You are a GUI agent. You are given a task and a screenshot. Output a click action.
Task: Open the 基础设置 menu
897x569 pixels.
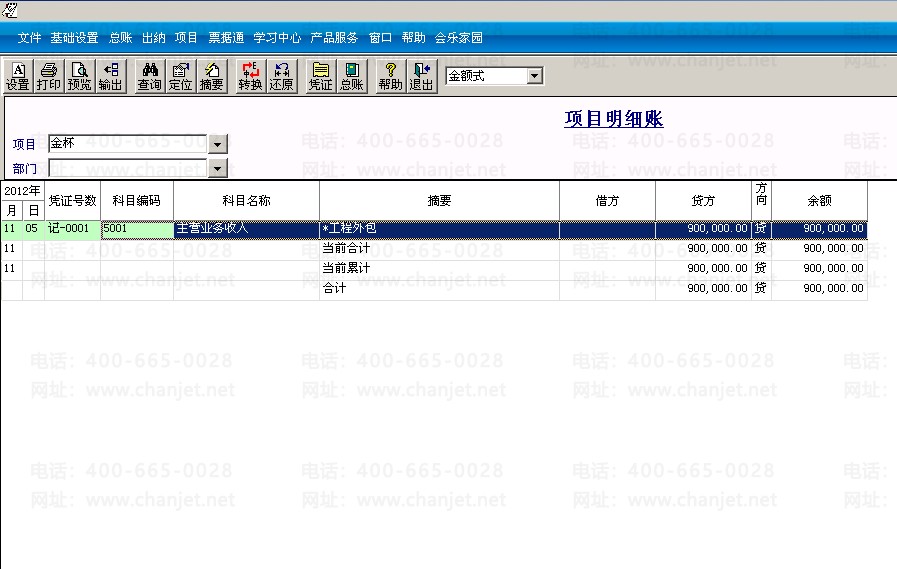click(x=74, y=38)
